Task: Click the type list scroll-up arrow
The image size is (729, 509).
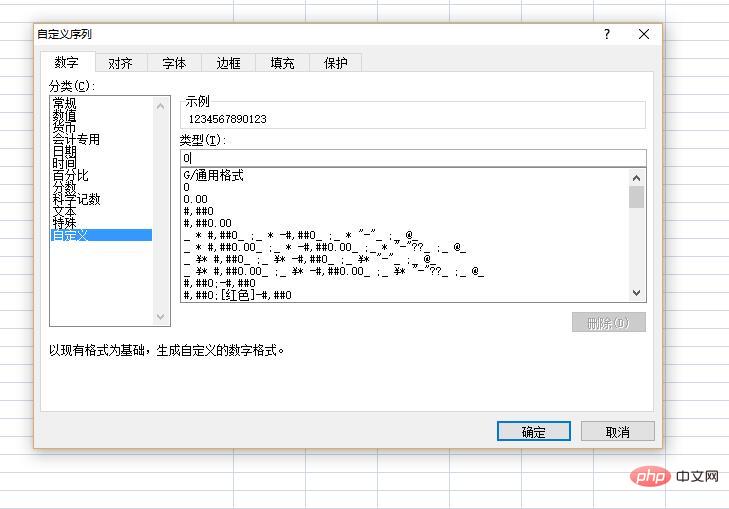Action: click(636, 178)
